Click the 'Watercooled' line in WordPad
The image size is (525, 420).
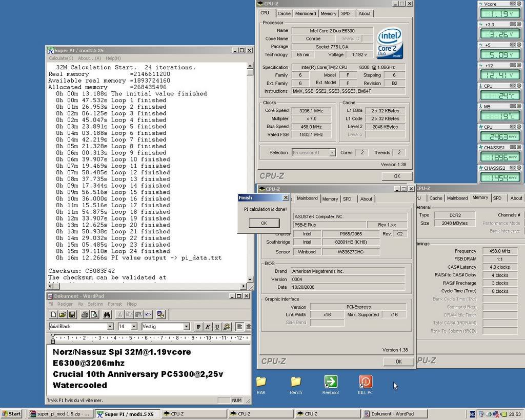(x=79, y=385)
